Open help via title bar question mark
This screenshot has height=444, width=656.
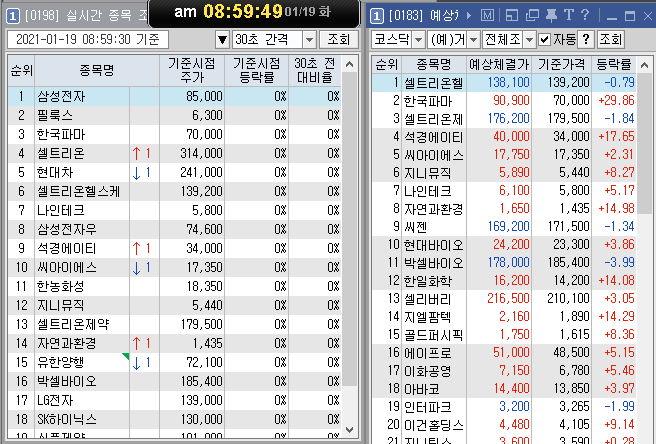pyautogui.click(x=585, y=15)
